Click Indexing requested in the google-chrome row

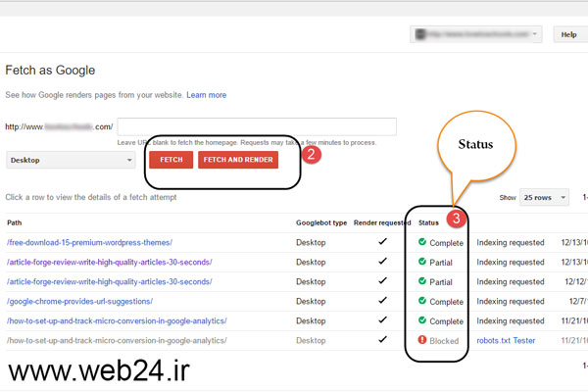tap(511, 302)
